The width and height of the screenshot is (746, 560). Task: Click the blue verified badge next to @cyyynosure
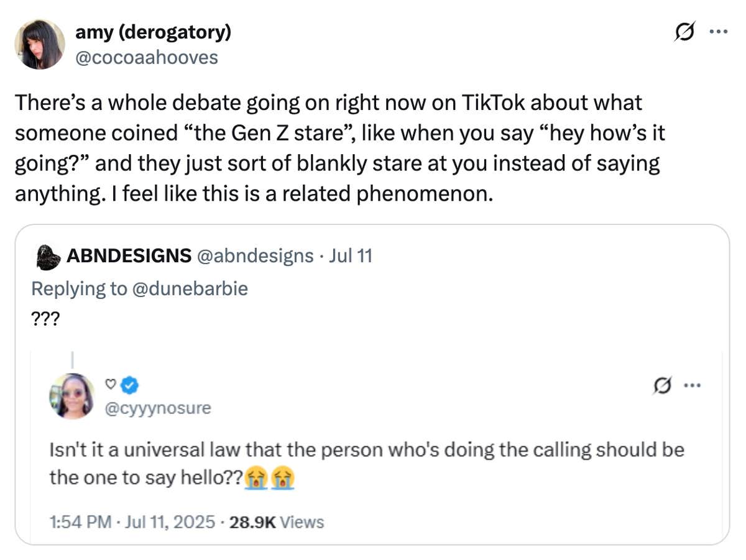click(129, 385)
